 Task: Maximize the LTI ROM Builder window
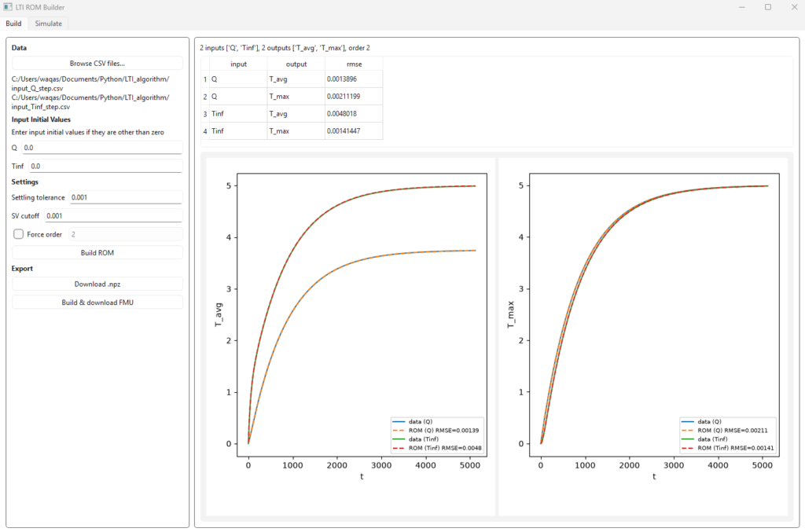coord(768,7)
